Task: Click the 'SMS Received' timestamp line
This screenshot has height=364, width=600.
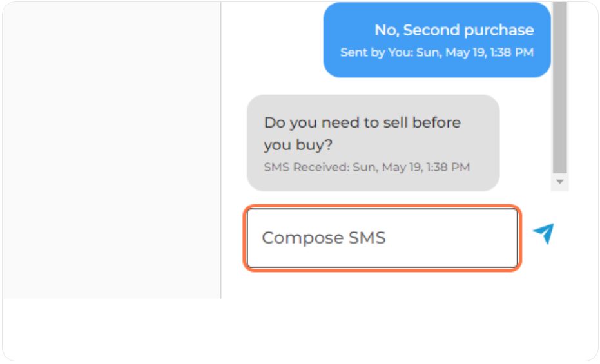Action: [367, 167]
